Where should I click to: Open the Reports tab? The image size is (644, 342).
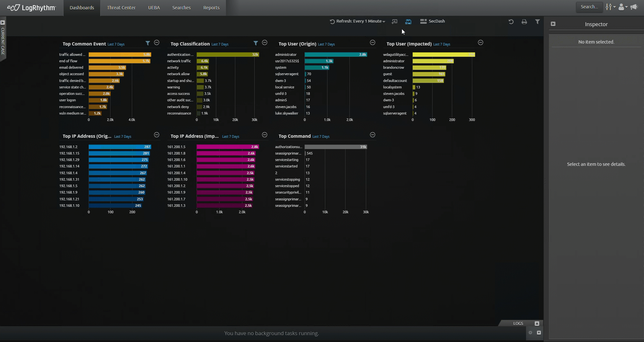point(211,8)
